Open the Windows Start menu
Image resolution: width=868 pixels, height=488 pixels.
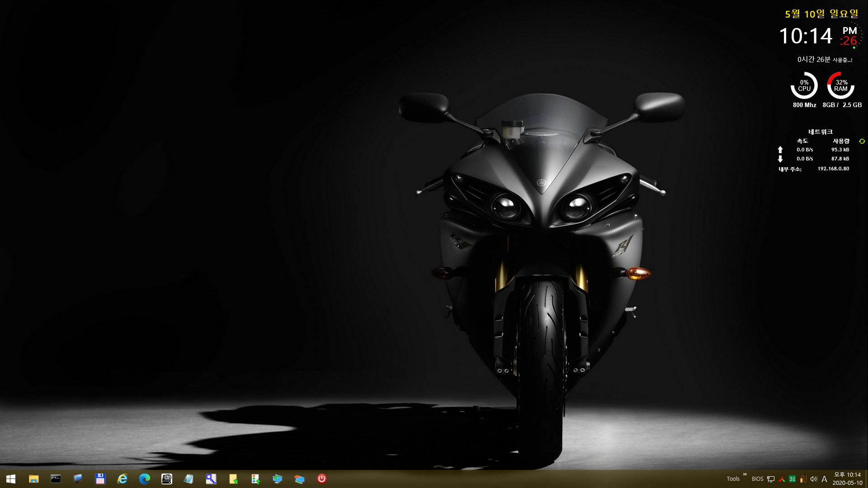click(11, 479)
